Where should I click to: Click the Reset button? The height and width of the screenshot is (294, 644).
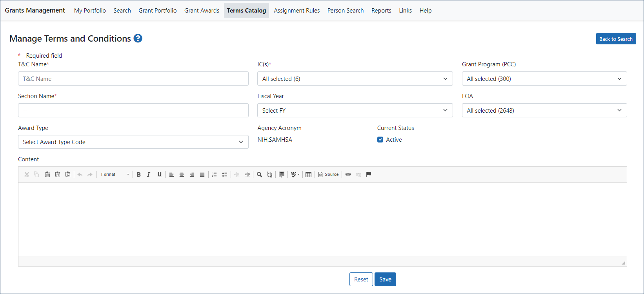(x=361, y=279)
